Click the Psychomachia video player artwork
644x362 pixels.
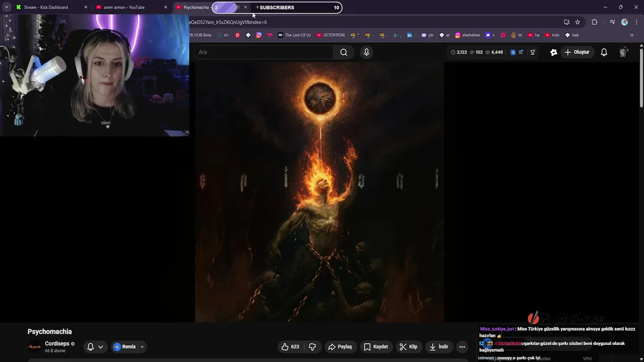319,192
